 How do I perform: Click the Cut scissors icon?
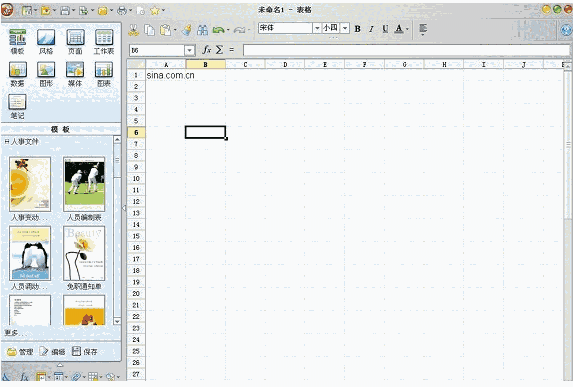pos(133,30)
